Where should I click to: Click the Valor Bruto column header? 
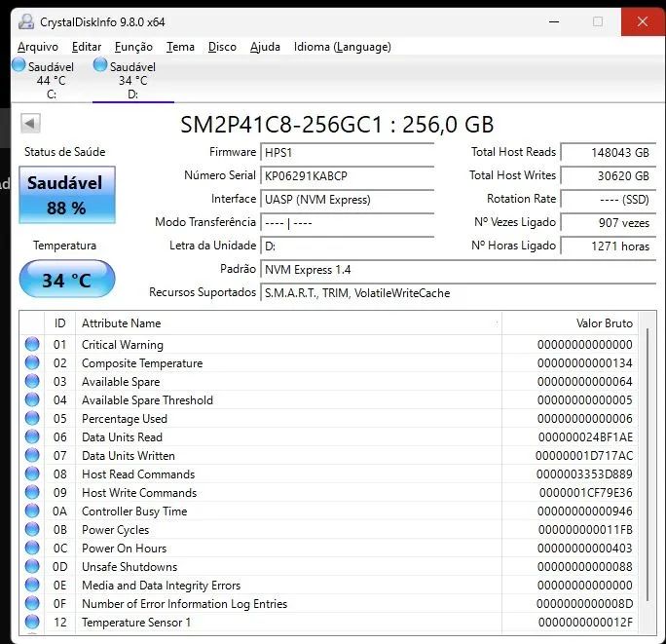pos(570,323)
